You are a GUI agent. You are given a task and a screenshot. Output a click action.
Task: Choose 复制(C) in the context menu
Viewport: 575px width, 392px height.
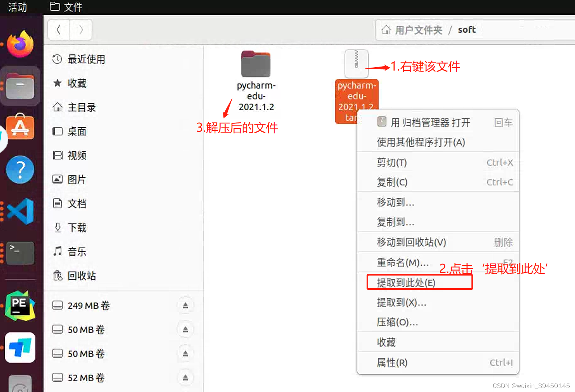(438, 182)
